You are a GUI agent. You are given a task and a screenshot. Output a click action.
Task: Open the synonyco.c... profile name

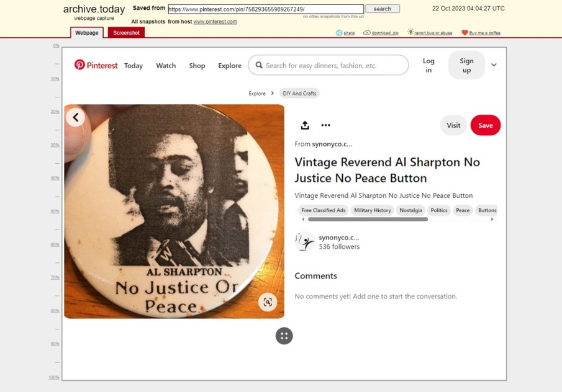click(x=338, y=238)
